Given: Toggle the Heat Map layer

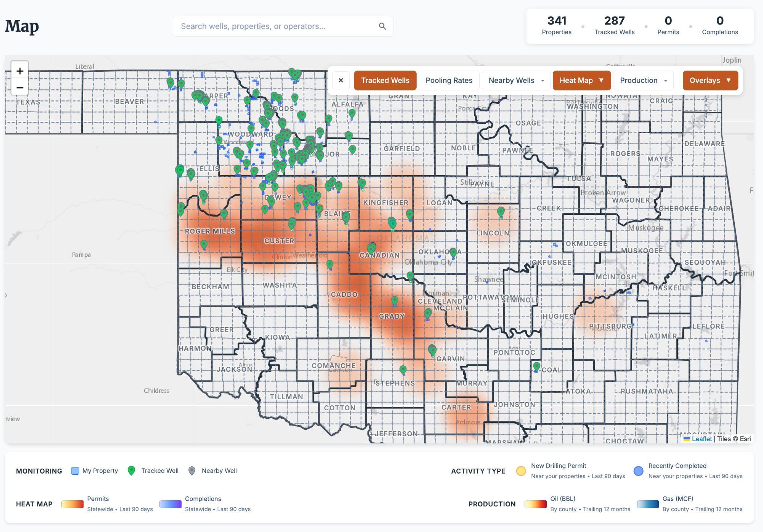Looking at the screenshot, I should [x=581, y=80].
